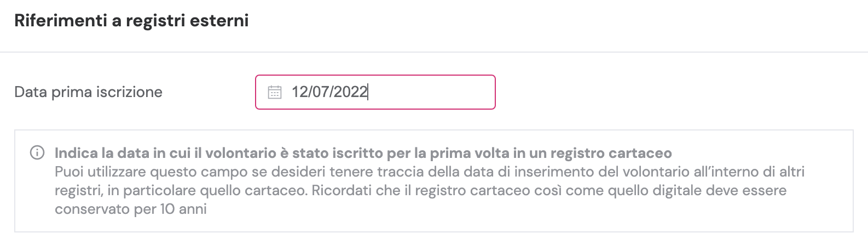Click the word "iscrizione" in the field label

[129, 92]
